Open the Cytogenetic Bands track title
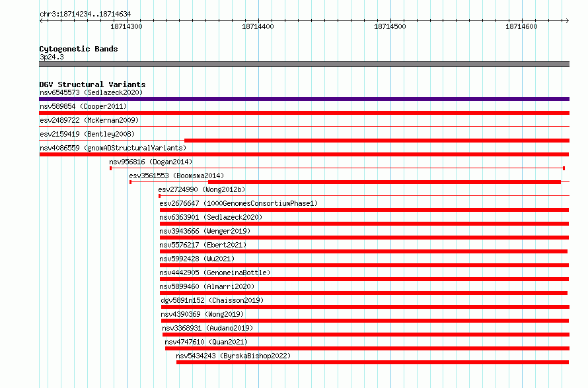 tap(79, 49)
